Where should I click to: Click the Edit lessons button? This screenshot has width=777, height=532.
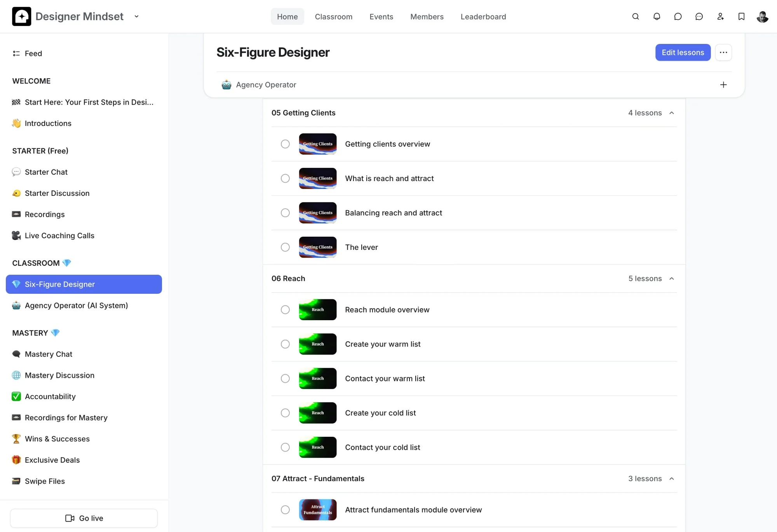(x=683, y=52)
